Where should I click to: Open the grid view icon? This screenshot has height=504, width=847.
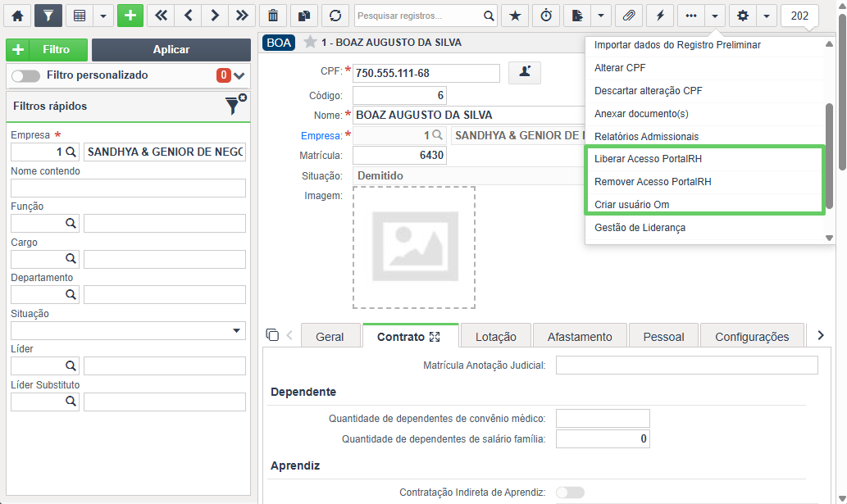pyautogui.click(x=80, y=16)
